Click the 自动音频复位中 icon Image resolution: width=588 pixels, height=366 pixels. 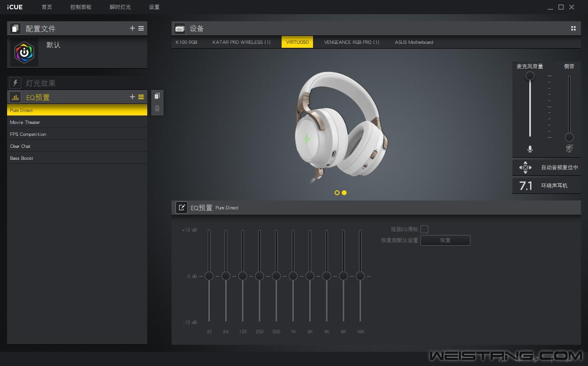click(x=525, y=168)
